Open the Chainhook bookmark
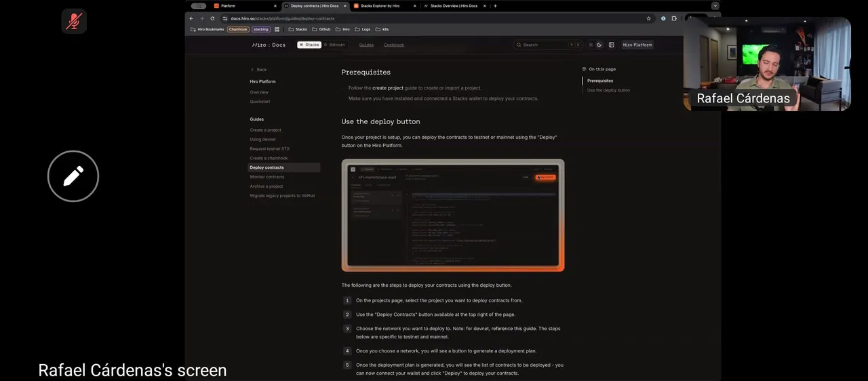The image size is (868, 381). (x=238, y=29)
